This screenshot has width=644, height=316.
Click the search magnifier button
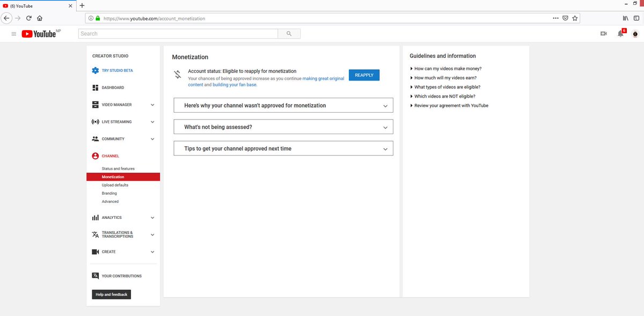click(x=289, y=34)
